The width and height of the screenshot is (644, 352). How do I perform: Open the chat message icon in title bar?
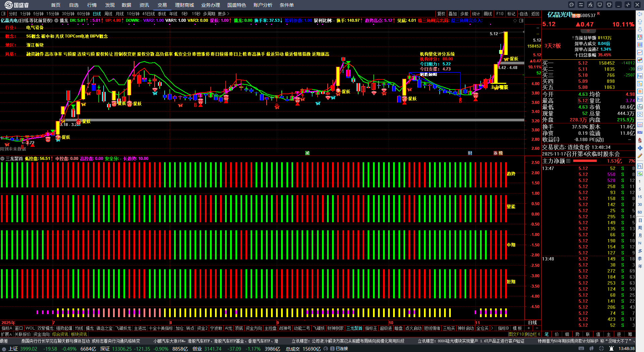pos(572,5)
